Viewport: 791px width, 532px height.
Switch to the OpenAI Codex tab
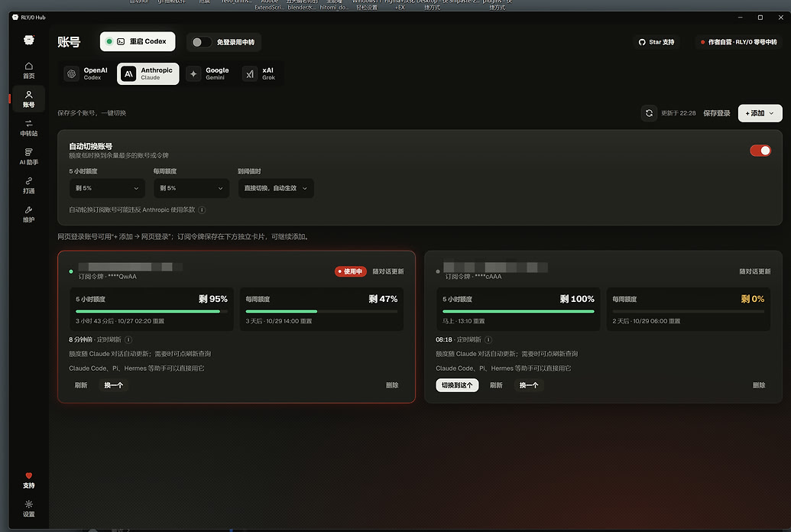86,73
